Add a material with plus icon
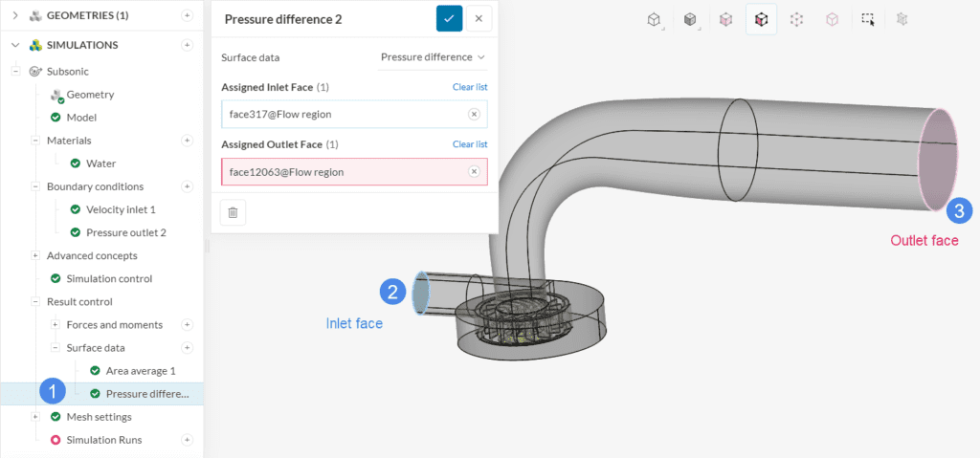This screenshot has height=458, width=980. (x=187, y=141)
